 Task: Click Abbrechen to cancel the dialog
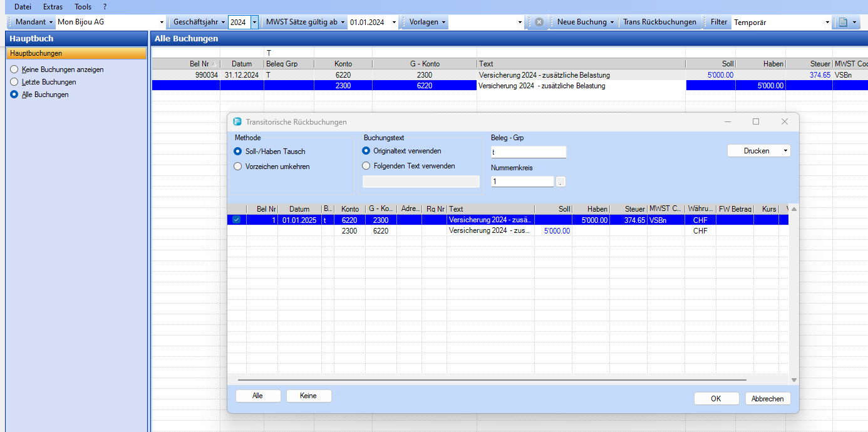click(x=768, y=398)
